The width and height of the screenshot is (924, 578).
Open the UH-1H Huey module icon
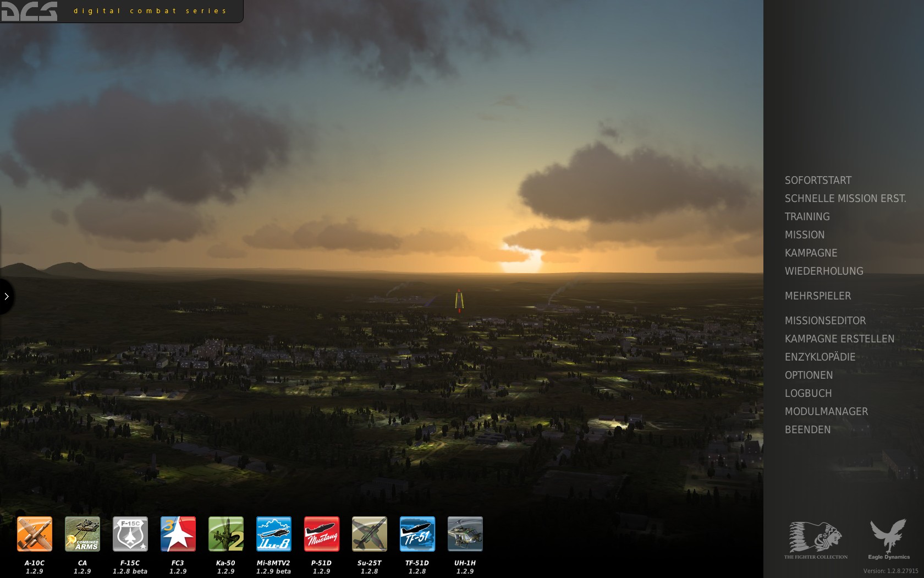[x=465, y=534]
